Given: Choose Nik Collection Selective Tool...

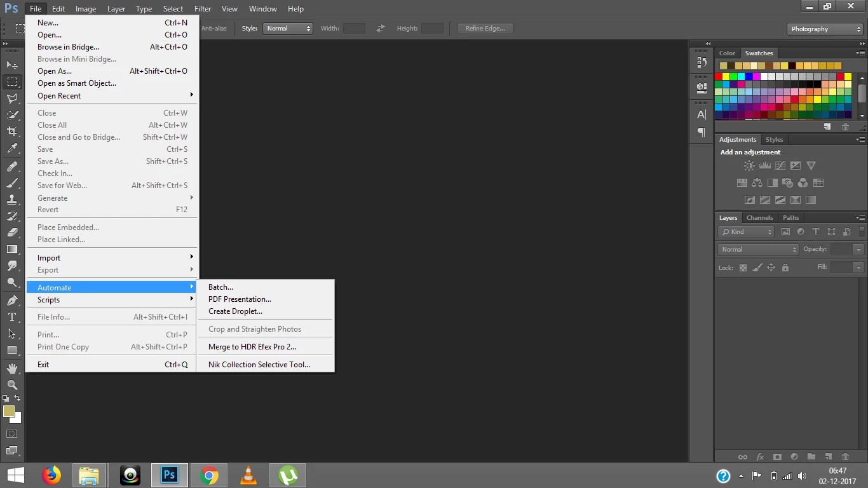Looking at the screenshot, I should coord(266,365).
